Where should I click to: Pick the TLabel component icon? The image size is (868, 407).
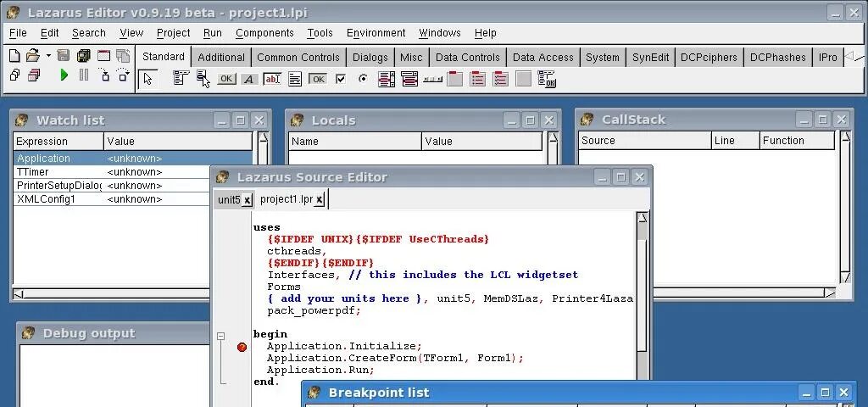tap(249, 79)
